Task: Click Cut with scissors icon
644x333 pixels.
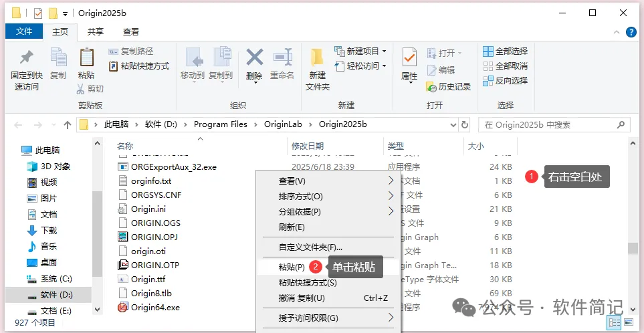Action: [90, 89]
